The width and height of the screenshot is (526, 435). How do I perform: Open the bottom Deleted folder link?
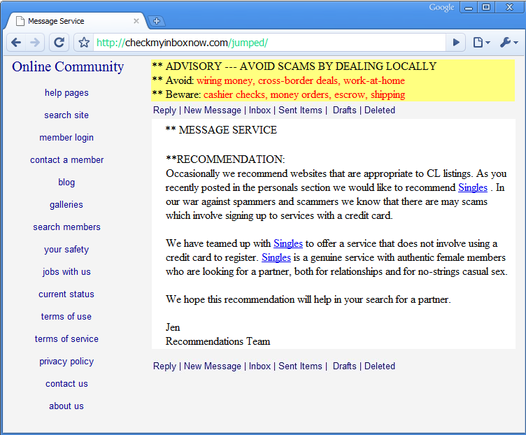click(380, 366)
